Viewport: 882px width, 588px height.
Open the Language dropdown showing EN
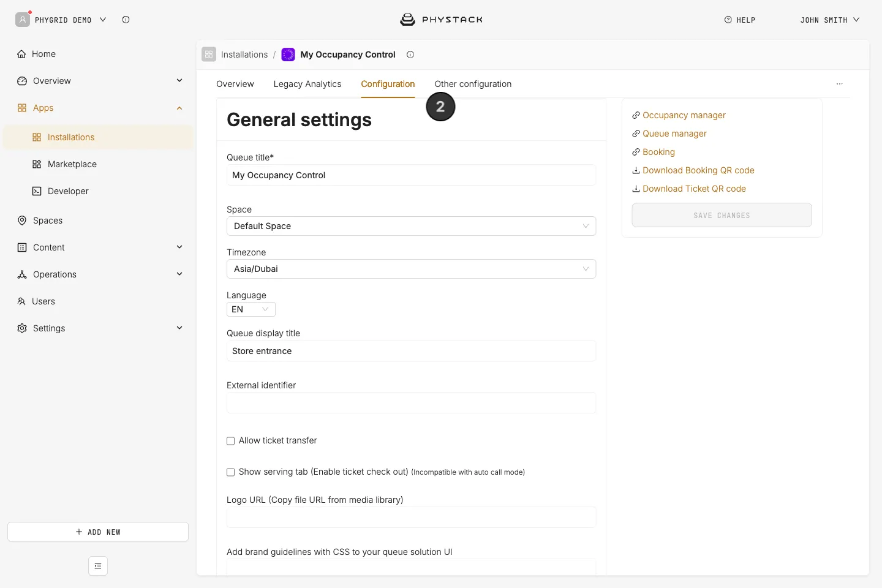(251, 309)
